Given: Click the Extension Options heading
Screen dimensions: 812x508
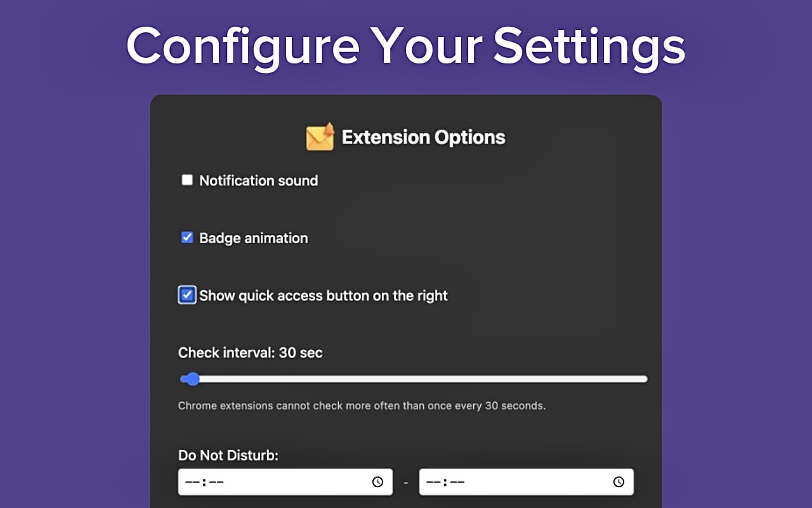Looking at the screenshot, I should [423, 137].
